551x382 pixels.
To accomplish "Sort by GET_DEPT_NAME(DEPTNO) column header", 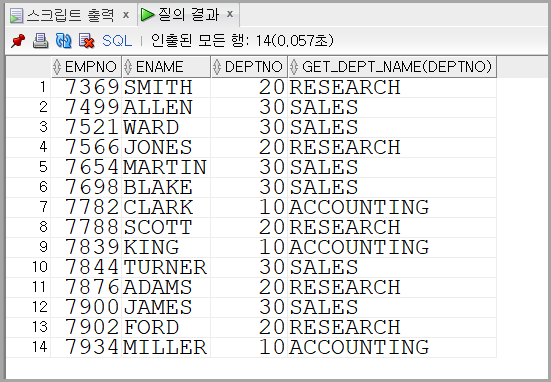I will point(392,67).
